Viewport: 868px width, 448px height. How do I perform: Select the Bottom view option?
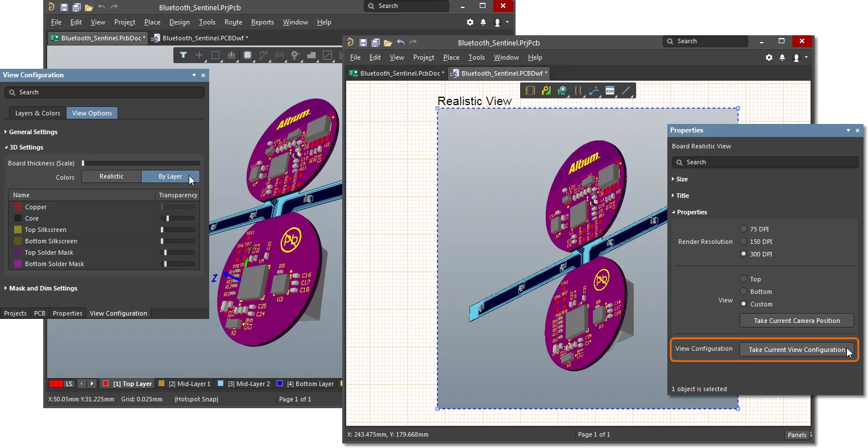(744, 291)
